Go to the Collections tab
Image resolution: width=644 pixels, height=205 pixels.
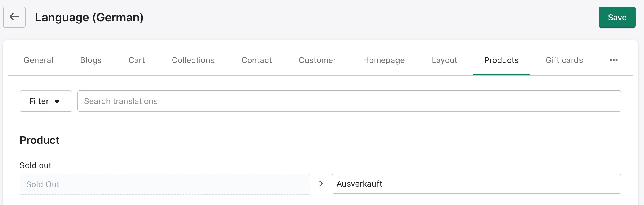click(x=193, y=60)
